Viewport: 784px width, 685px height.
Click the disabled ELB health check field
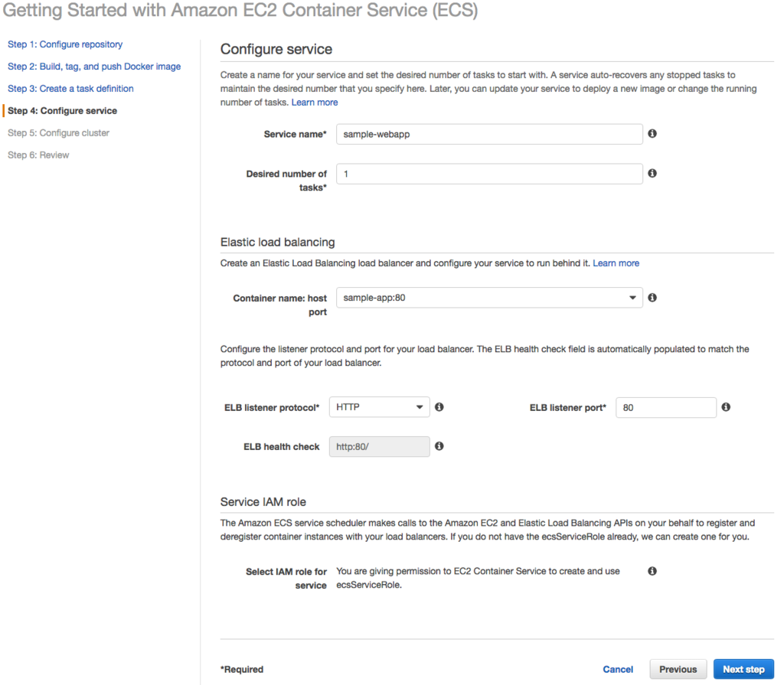tap(380, 446)
